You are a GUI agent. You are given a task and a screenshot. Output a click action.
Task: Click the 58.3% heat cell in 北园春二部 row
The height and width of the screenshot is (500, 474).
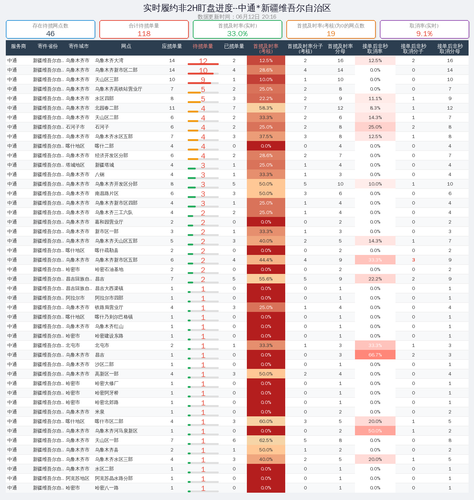266,108
